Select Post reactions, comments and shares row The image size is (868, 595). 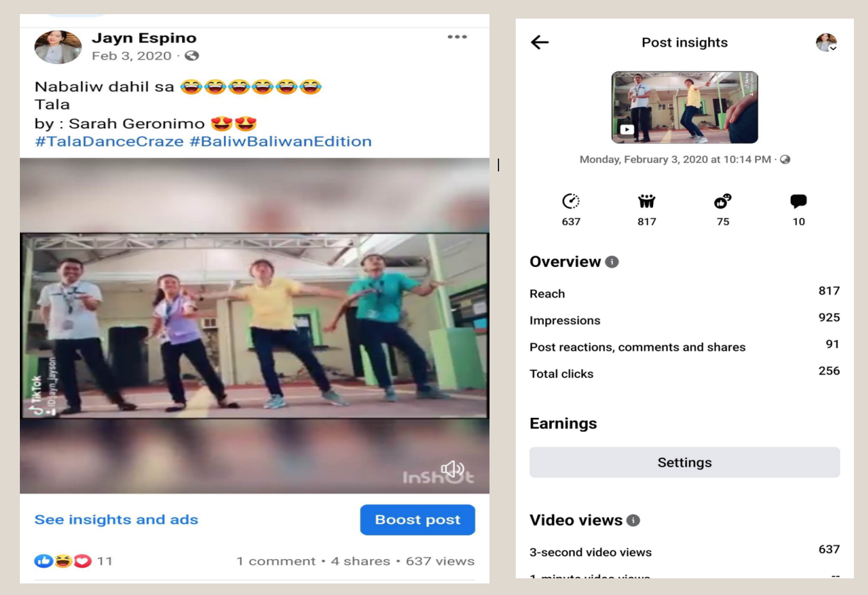685,347
